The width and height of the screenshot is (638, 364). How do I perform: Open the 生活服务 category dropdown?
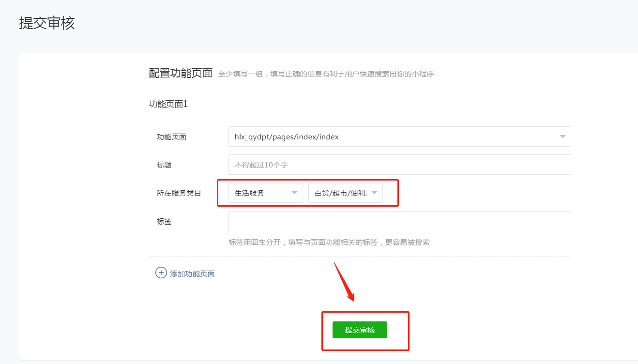coord(265,193)
